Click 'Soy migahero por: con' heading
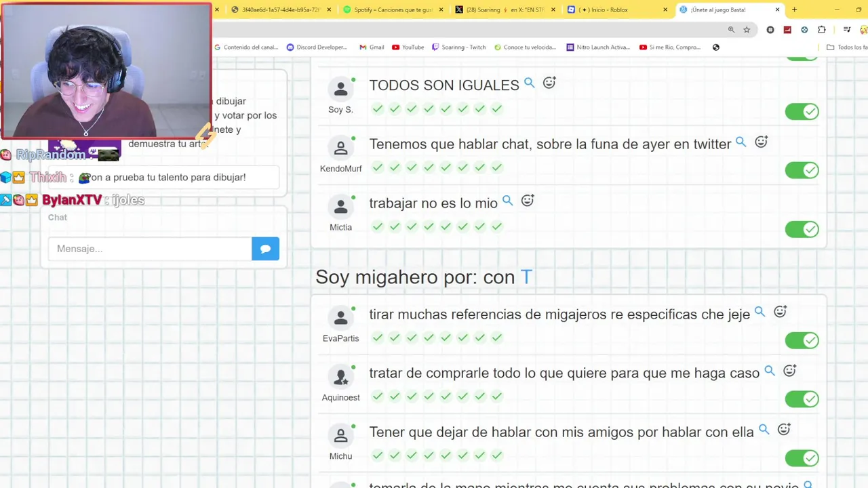Screen dimensions: 868x488 [x=424, y=277]
